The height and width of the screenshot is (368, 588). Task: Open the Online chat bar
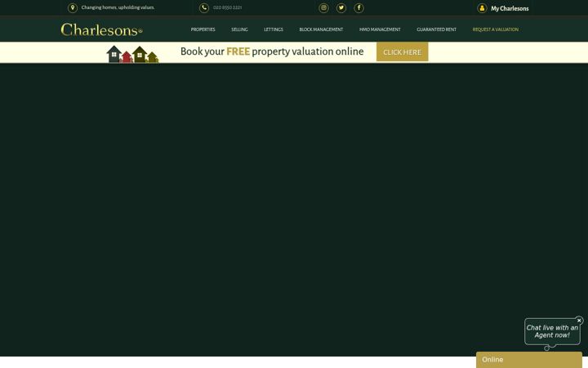528,360
